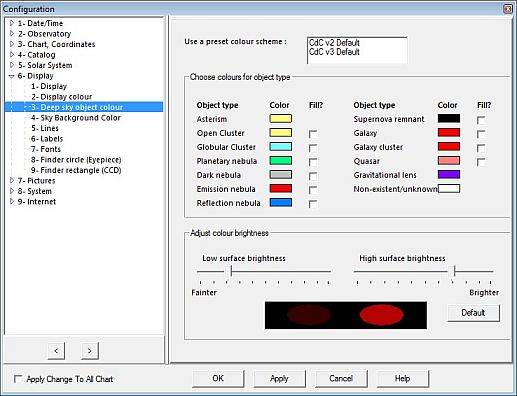Confirm settings with the OK button
The image size is (517, 396).
(x=218, y=379)
